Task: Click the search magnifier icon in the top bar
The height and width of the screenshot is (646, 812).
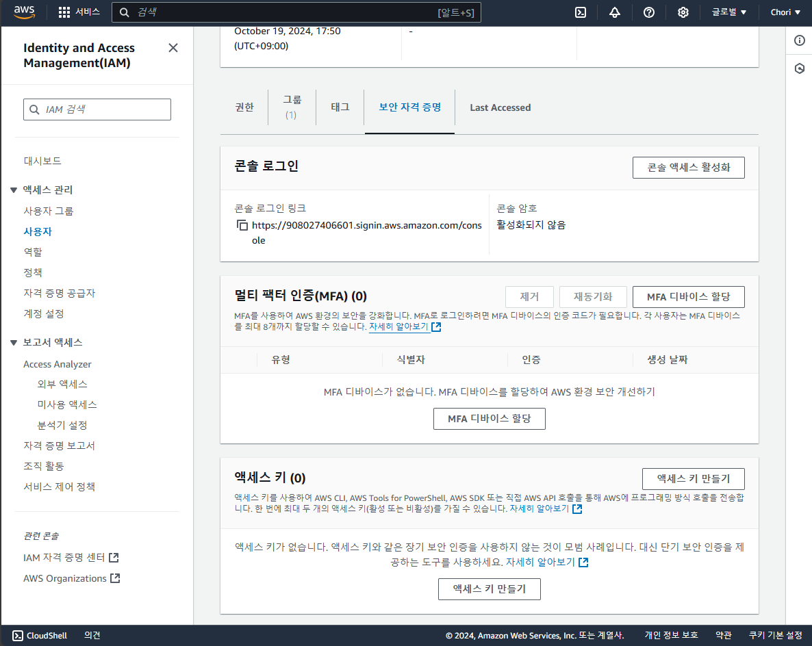Action: 125,12
